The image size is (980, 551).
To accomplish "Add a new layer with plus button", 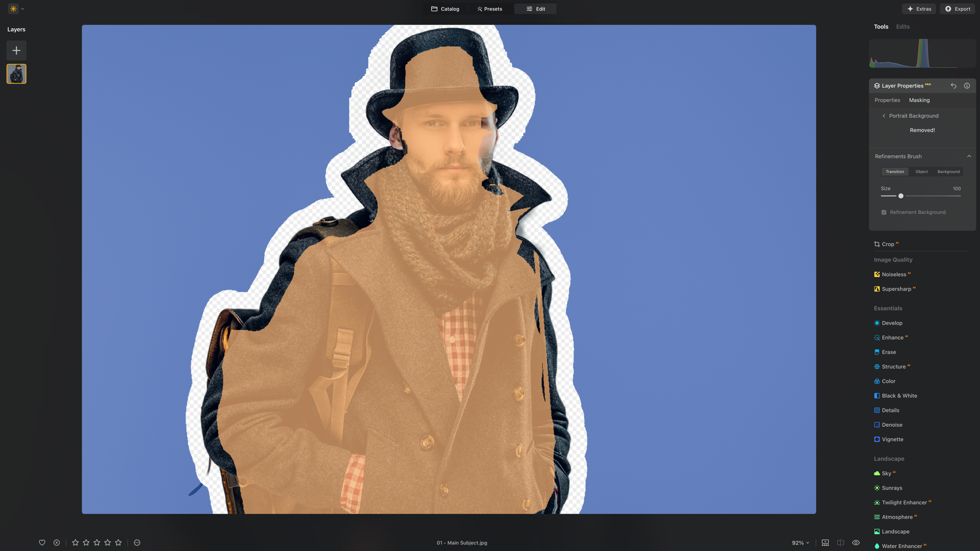I will (16, 51).
